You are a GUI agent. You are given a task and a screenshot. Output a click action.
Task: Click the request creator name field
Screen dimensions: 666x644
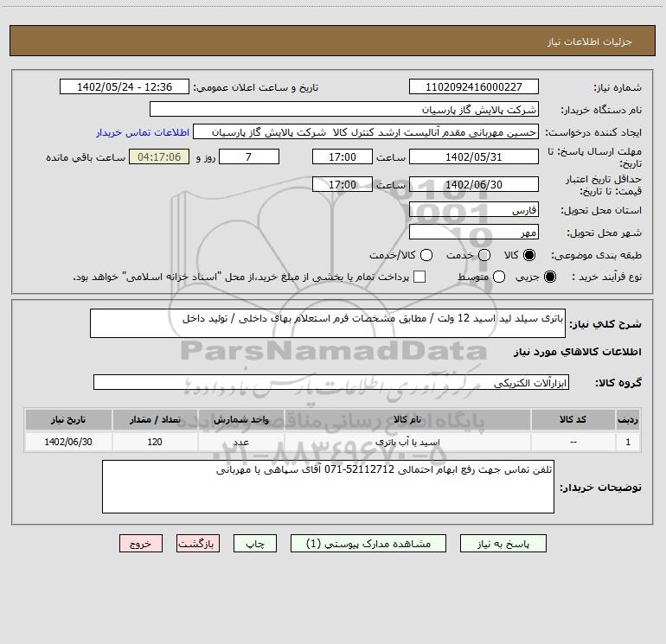pos(366,132)
